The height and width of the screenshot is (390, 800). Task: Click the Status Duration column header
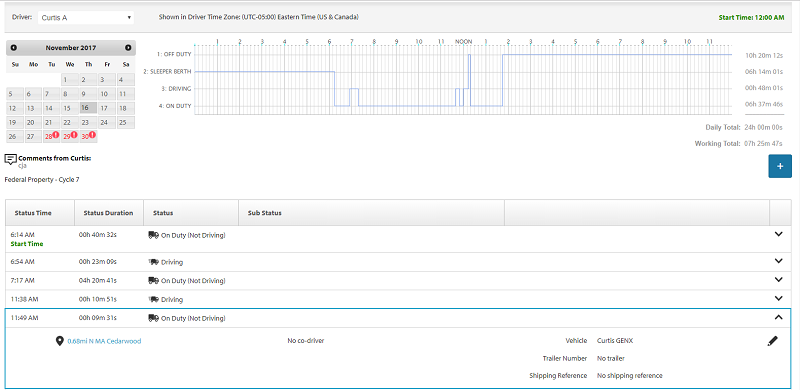(108, 212)
